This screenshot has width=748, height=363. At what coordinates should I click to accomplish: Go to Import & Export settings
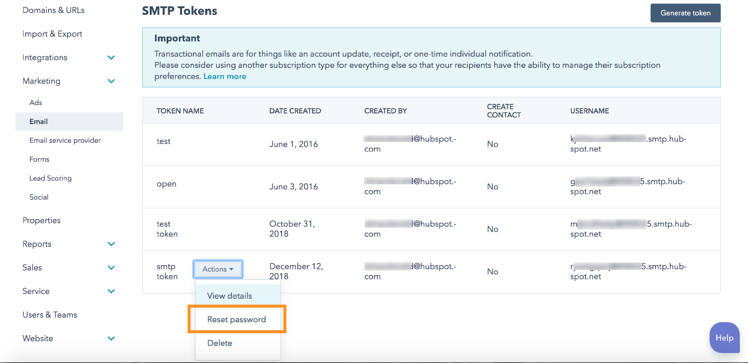pos(52,34)
